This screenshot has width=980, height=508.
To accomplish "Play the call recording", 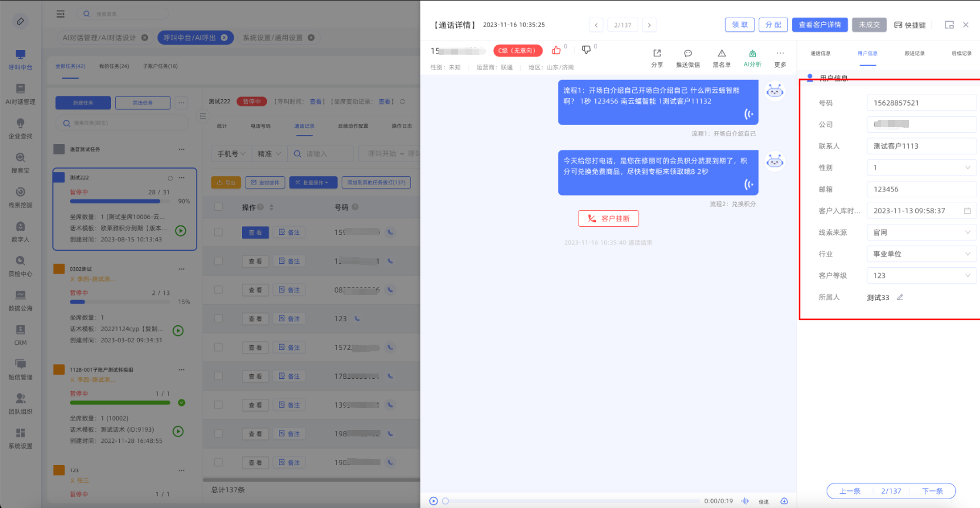I will click(x=433, y=501).
